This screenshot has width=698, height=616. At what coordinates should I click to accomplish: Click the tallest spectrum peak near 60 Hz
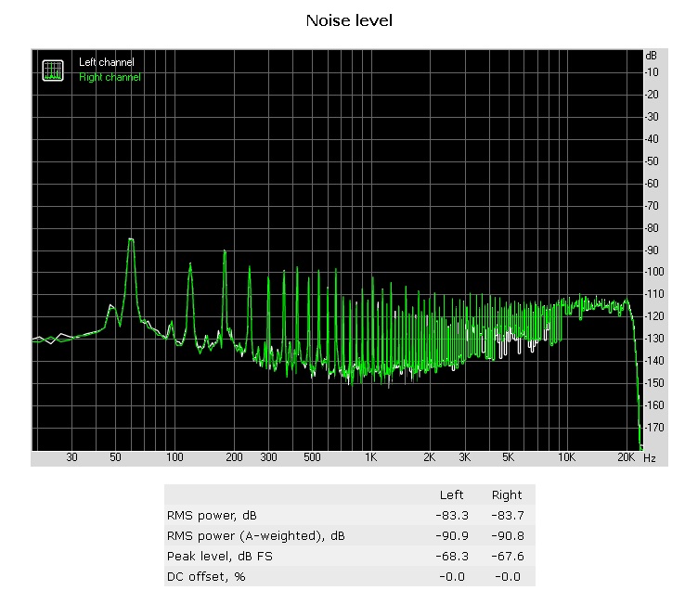coord(131,240)
